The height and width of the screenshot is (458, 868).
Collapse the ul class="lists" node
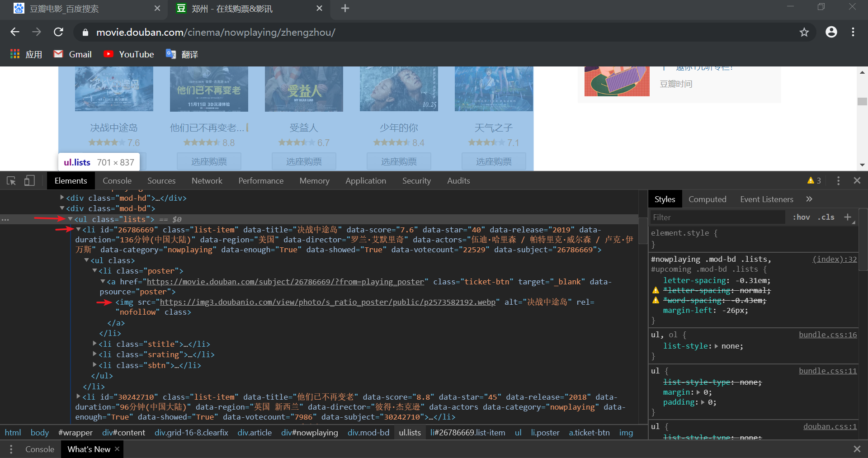[x=71, y=219]
